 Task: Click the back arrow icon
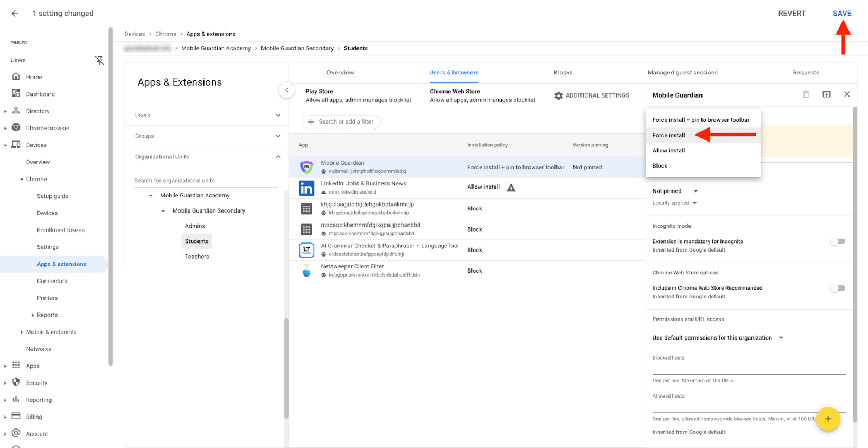pyautogui.click(x=15, y=14)
